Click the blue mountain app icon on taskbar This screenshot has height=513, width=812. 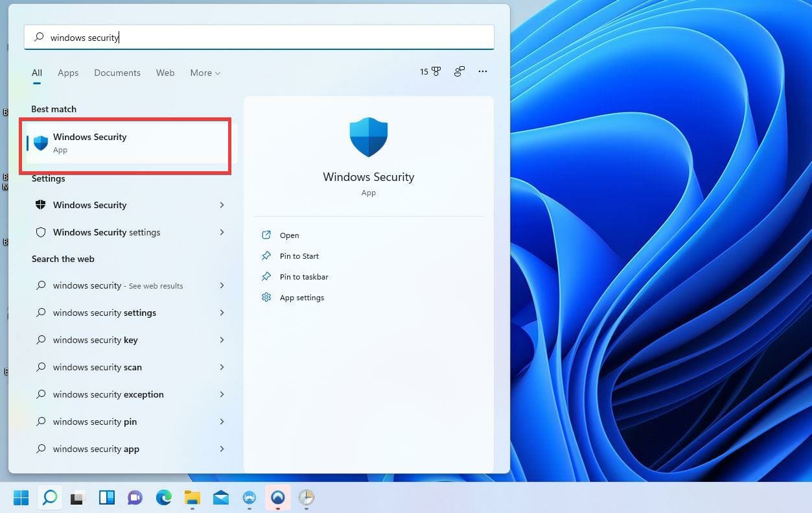click(278, 497)
